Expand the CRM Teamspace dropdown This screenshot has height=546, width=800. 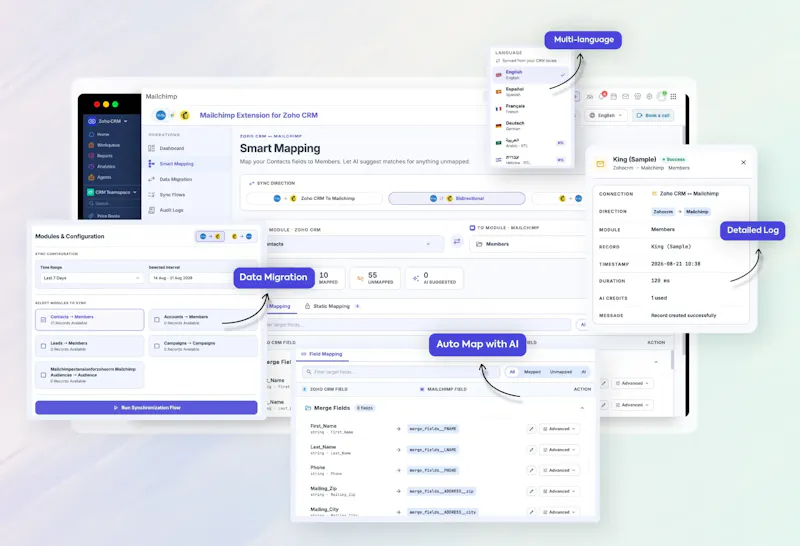tap(112, 192)
